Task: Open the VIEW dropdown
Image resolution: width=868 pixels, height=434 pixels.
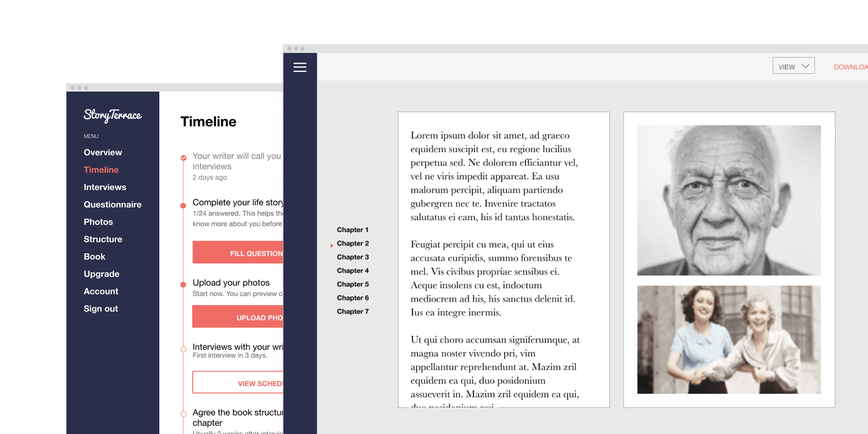Action: pos(793,66)
